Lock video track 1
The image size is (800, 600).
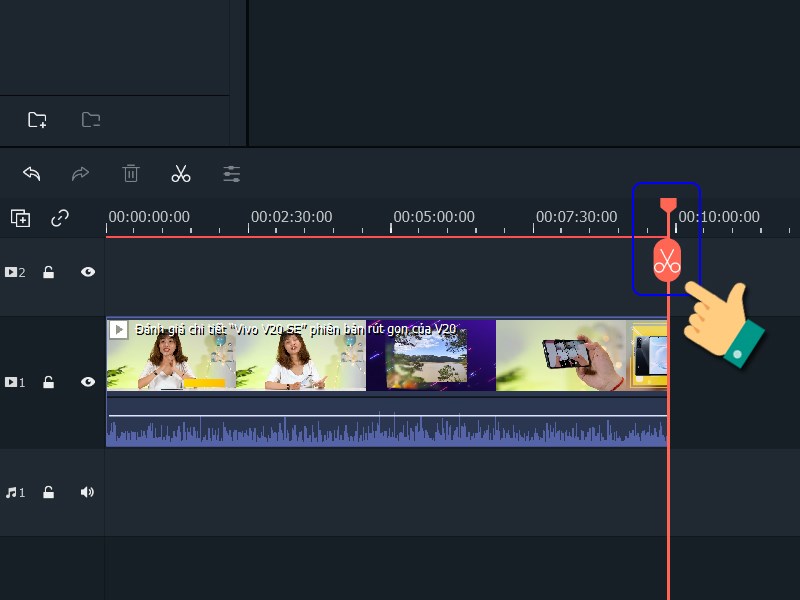[x=50, y=381]
